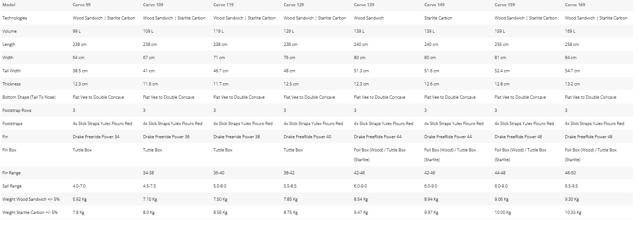
Task: Click the Weight Starlite Carbon row label
Action: coord(30,212)
